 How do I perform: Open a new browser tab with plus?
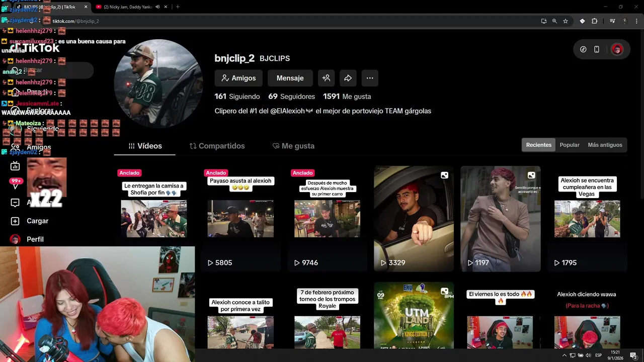pyautogui.click(x=178, y=7)
